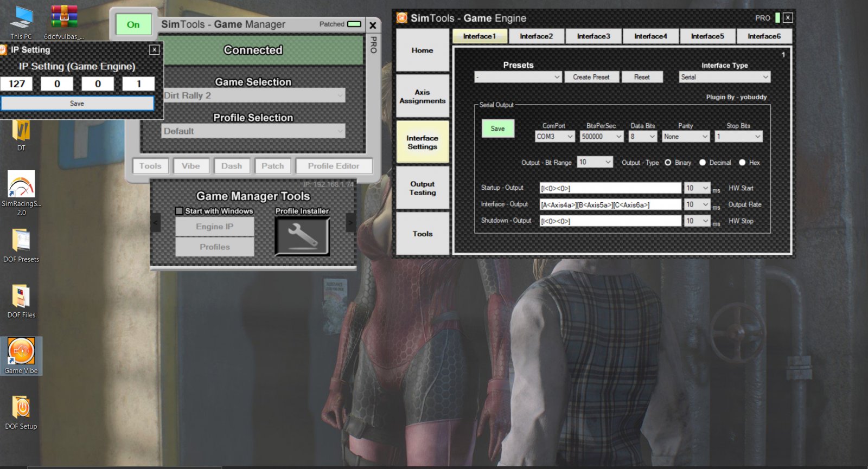Click Create Preset button
The height and width of the screenshot is (469, 868).
click(x=591, y=77)
